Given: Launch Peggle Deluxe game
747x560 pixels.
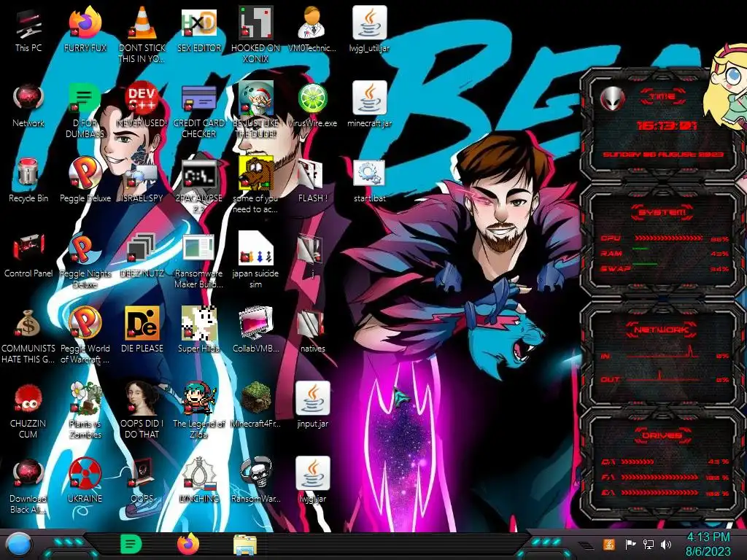Looking at the screenshot, I should (x=85, y=181).
